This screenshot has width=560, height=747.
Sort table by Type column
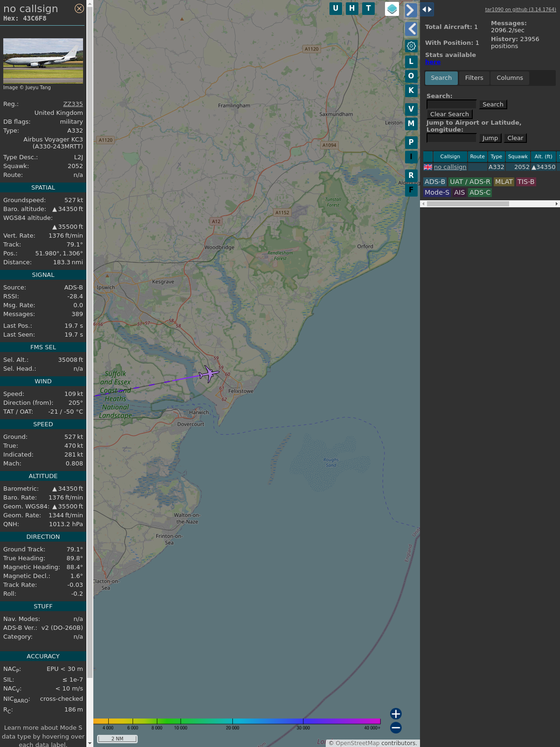pyautogui.click(x=497, y=157)
